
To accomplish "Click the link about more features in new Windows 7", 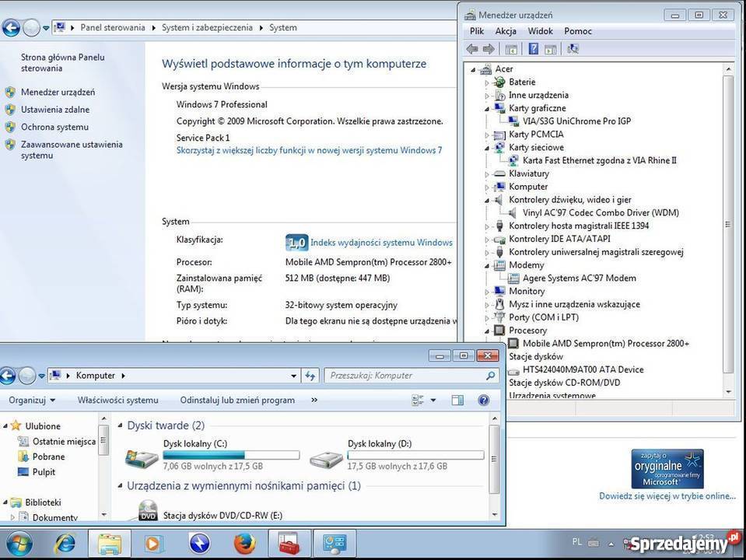I will 309,150.
